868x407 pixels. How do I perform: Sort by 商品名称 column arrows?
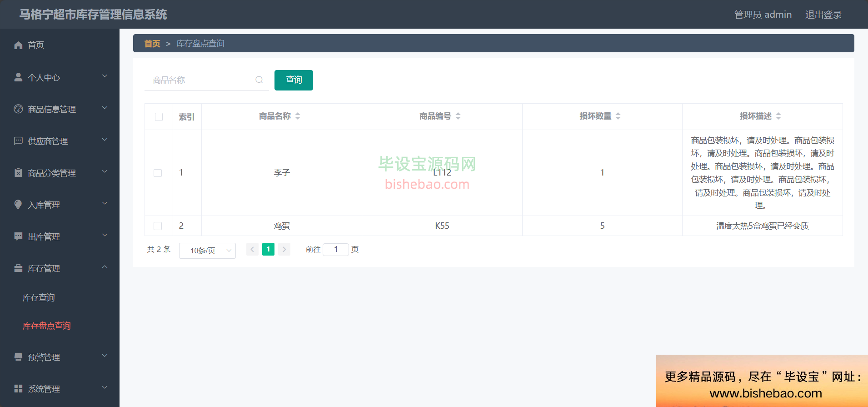298,116
